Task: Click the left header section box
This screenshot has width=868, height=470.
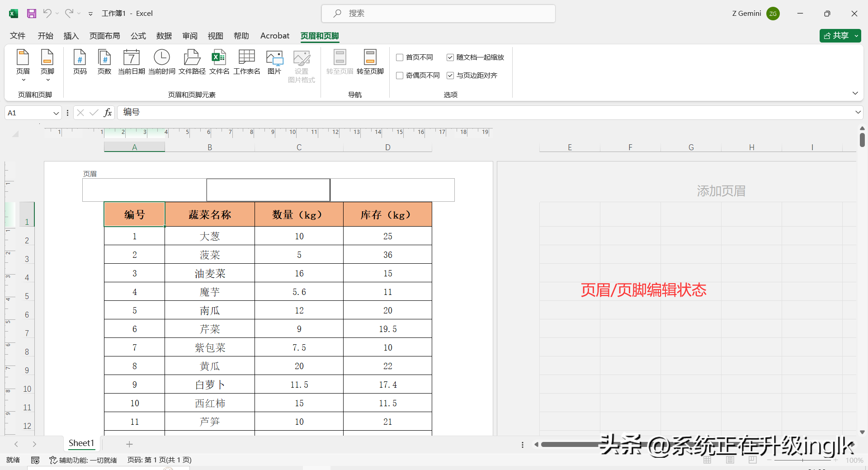Action: [x=145, y=190]
